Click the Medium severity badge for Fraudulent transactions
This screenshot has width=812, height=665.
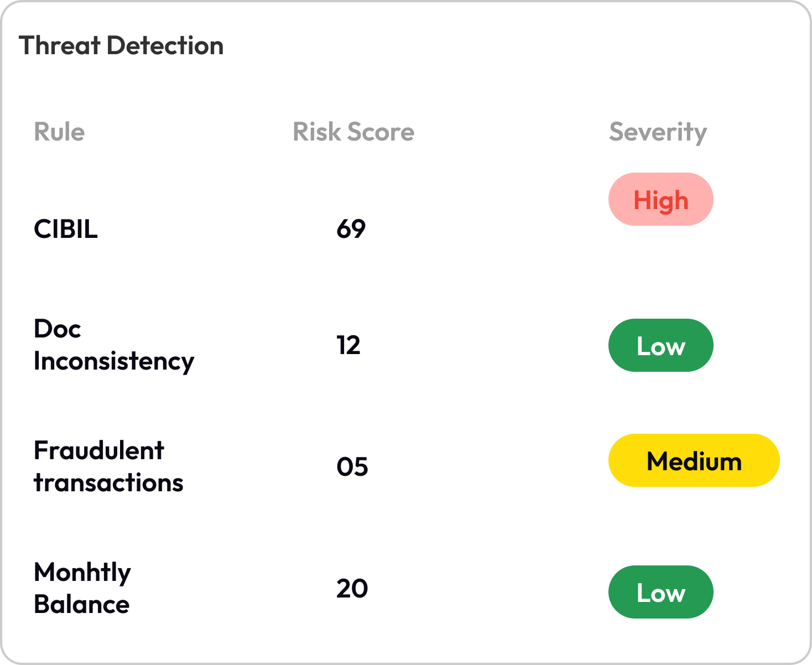[x=694, y=460]
